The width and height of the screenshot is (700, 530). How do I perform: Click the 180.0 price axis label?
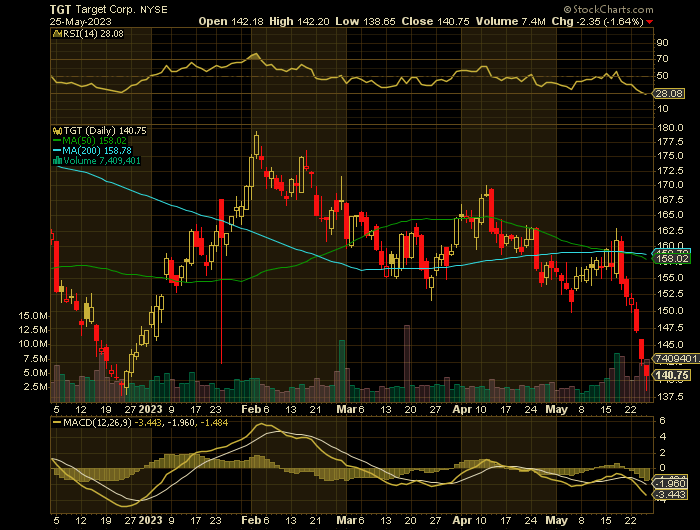point(671,128)
